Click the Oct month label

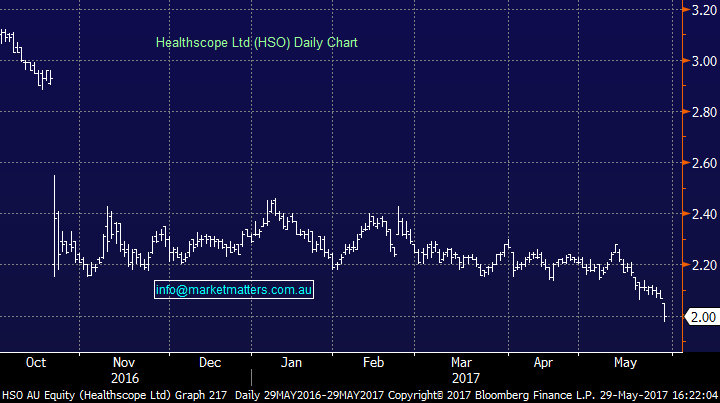[x=36, y=363]
